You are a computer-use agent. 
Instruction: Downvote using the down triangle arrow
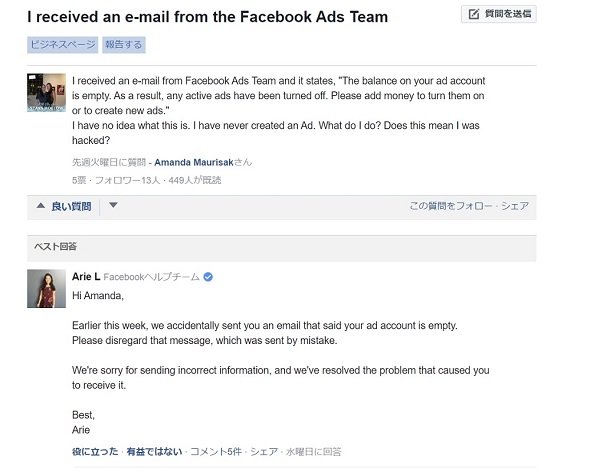113,205
